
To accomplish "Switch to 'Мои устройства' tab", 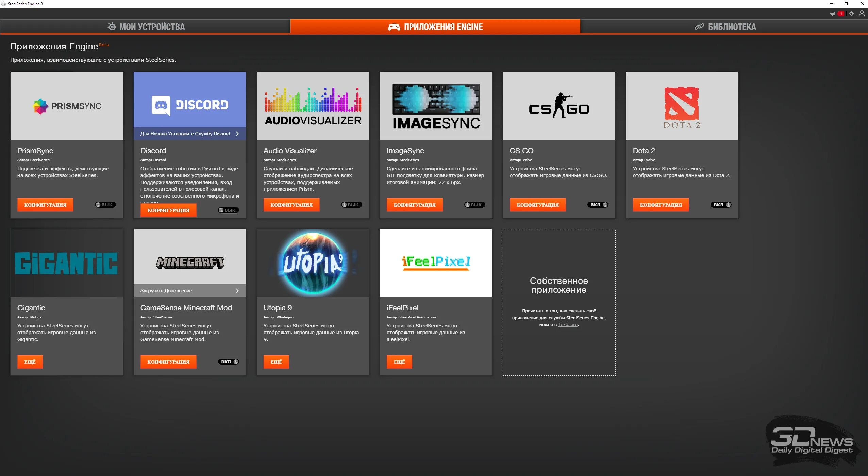I will (146, 27).
